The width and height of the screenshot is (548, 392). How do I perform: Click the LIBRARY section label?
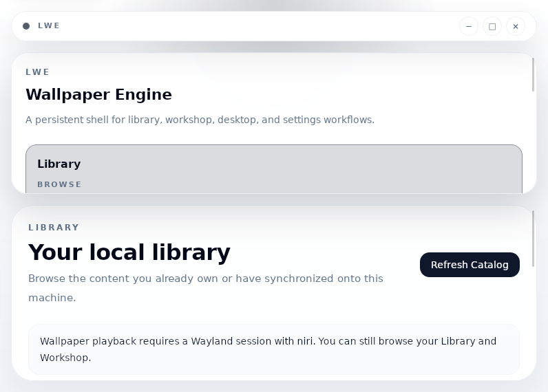54,227
